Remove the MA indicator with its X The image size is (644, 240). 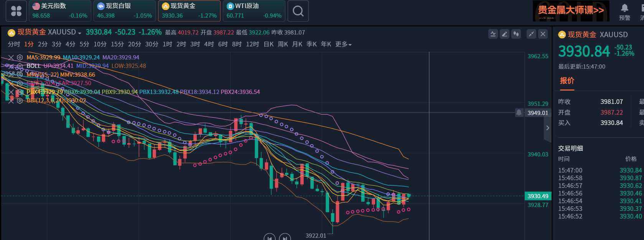(11, 58)
